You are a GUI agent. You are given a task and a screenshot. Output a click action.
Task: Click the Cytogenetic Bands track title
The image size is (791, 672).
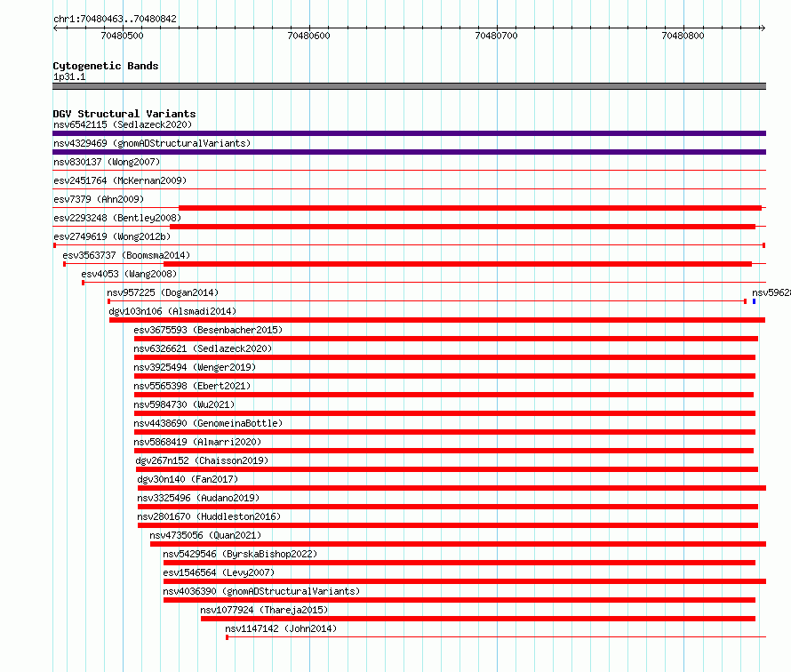point(106,66)
